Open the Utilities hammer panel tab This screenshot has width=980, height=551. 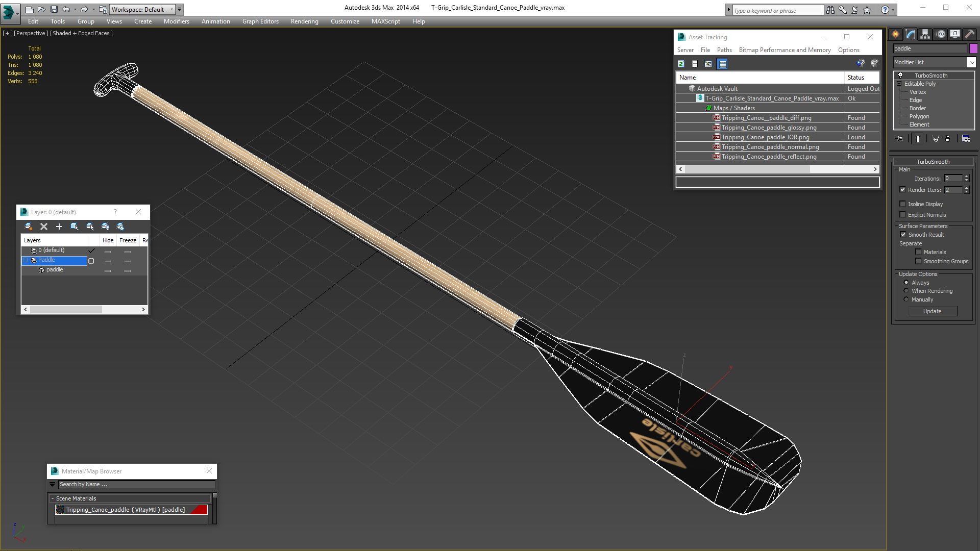click(969, 34)
